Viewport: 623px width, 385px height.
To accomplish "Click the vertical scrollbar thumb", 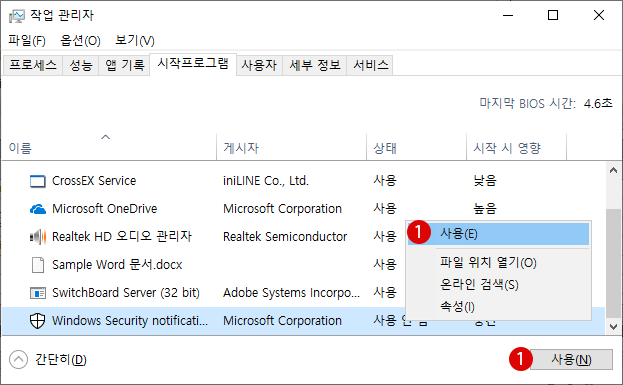I will coord(613,263).
